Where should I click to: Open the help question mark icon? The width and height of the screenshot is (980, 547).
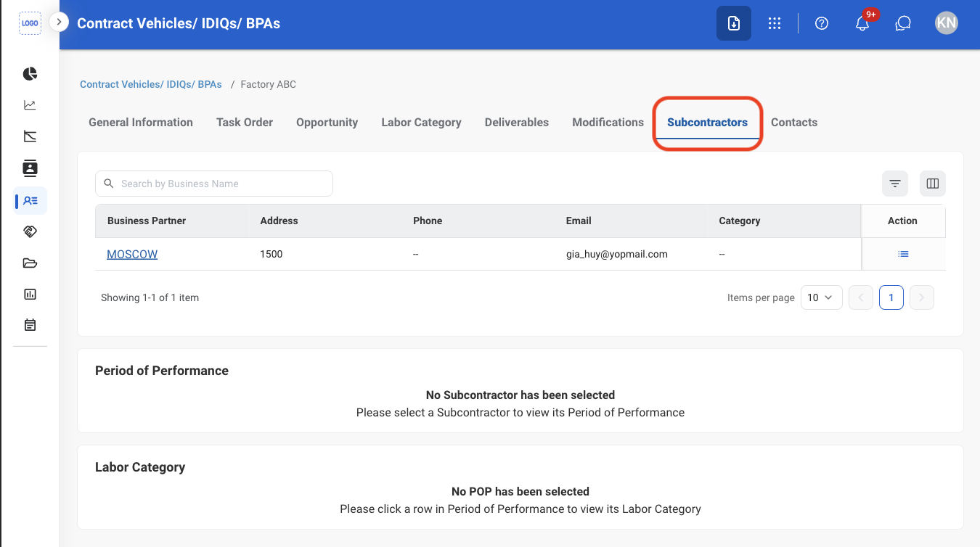pyautogui.click(x=822, y=23)
